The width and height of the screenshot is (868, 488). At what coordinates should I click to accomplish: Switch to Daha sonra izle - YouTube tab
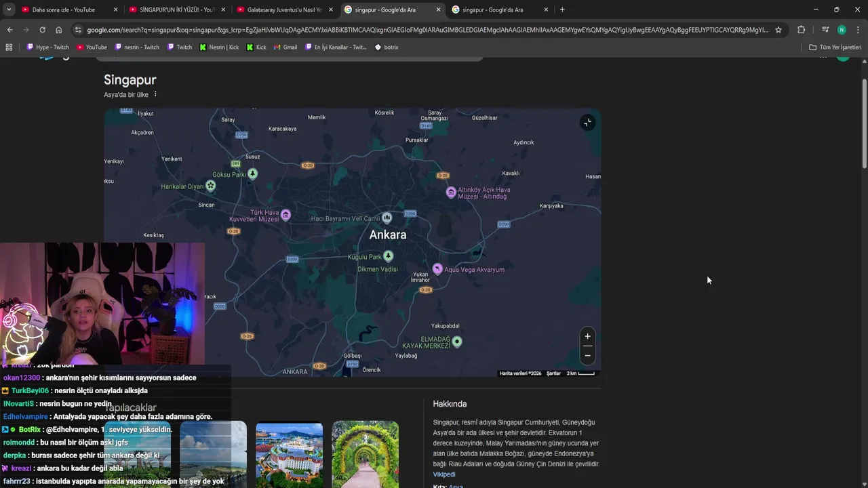[68, 9]
